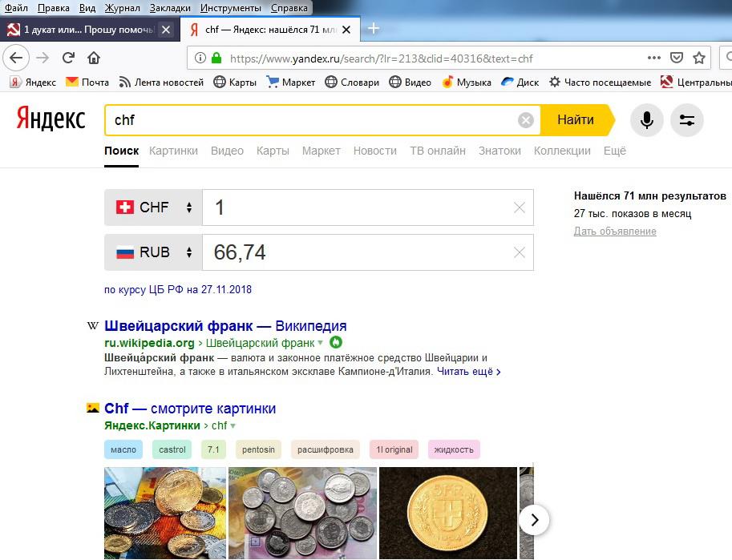Switch to Коллекции search tab
The width and height of the screenshot is (732, 560).
[562, 151]
